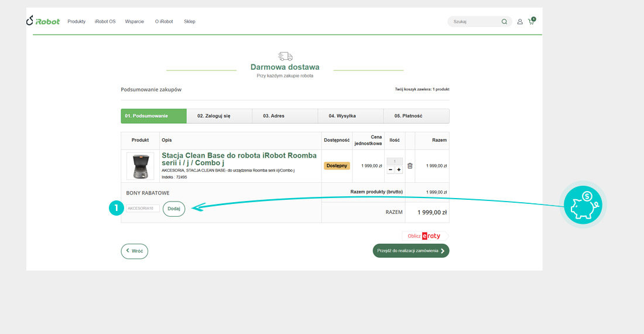Open the Produkty menu
The width and height of the screenshot is (644, 334).
click(76, 22)
